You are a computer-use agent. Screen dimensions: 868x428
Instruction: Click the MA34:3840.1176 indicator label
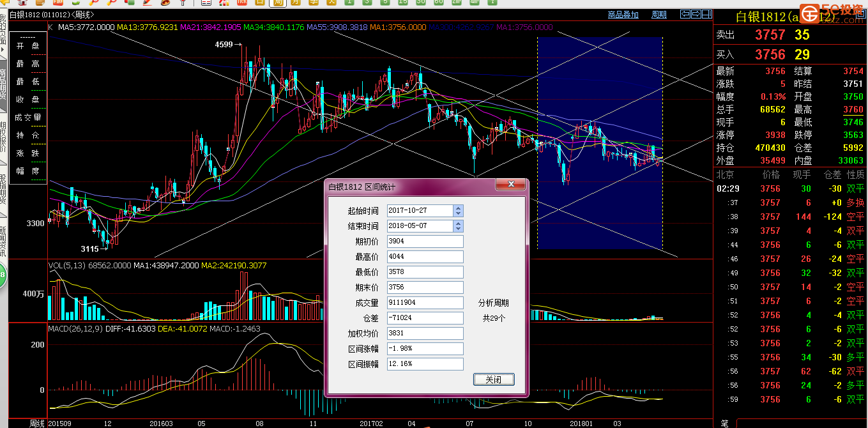[274, 27]
